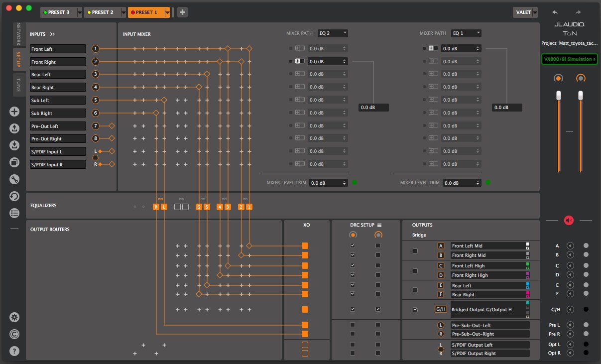Click the upload tray icon in the sidebar

[14, 128]
